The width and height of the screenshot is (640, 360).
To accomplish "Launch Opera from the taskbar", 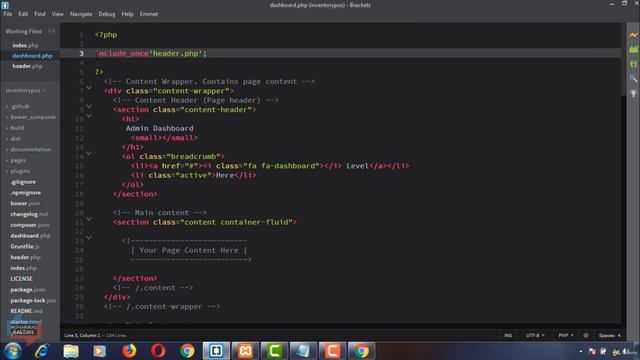I will tap(158, 351).
